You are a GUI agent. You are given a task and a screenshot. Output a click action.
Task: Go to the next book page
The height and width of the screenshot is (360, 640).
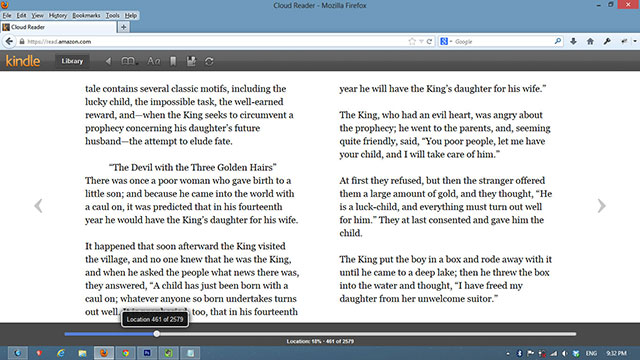point(601,206)
